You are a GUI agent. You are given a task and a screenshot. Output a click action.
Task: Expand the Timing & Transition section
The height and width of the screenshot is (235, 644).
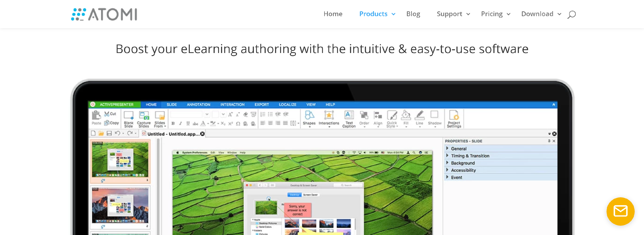(501, 156)
